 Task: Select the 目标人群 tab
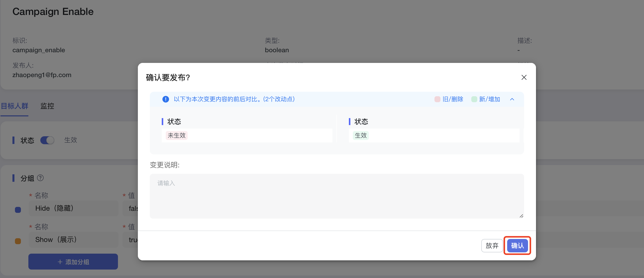pos(14,106)
